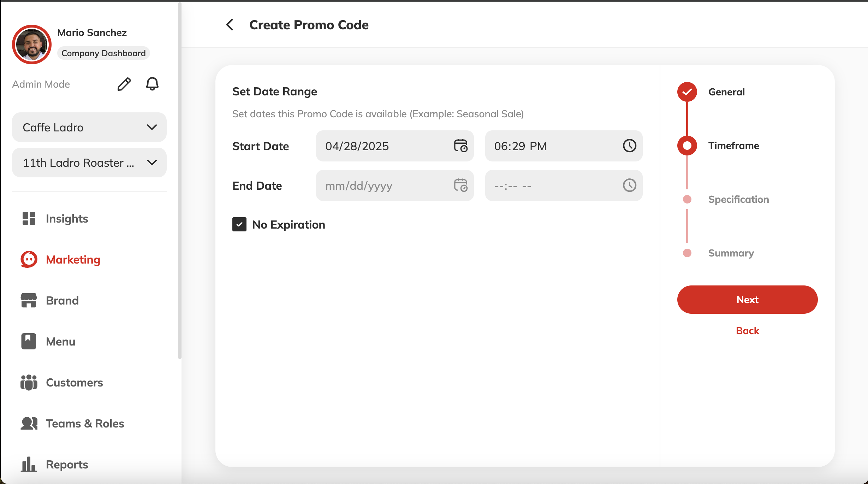The height and width of the screenshot is (484, 868).
Task: Uncheck the No Expiration checkbox
Action: [239, 224]
